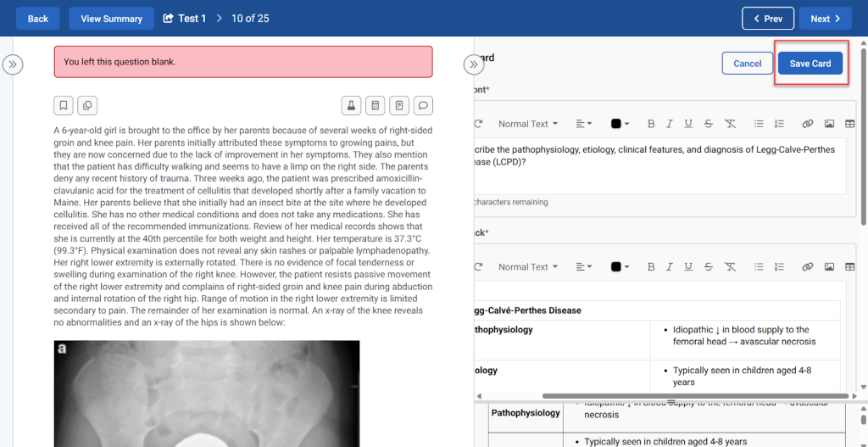
Task: Toggle italic in the back editor toolbar
Action: 670,266
